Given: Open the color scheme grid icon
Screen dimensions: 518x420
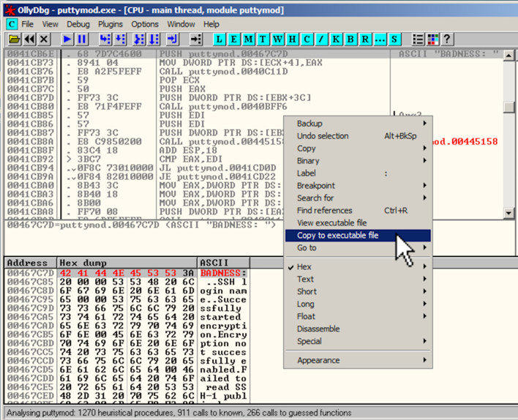Looking at the screenshot, I should [x=432, y=39].
